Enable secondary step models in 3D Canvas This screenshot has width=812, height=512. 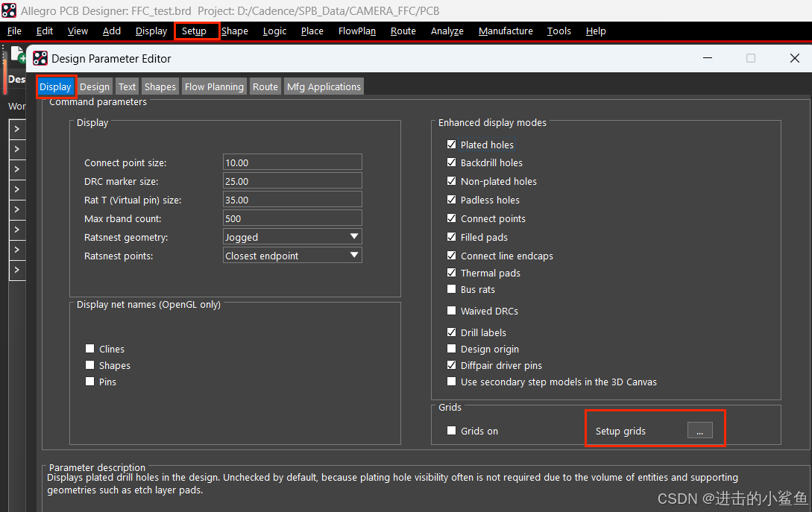pyautogui.click(x=452, y=382)
